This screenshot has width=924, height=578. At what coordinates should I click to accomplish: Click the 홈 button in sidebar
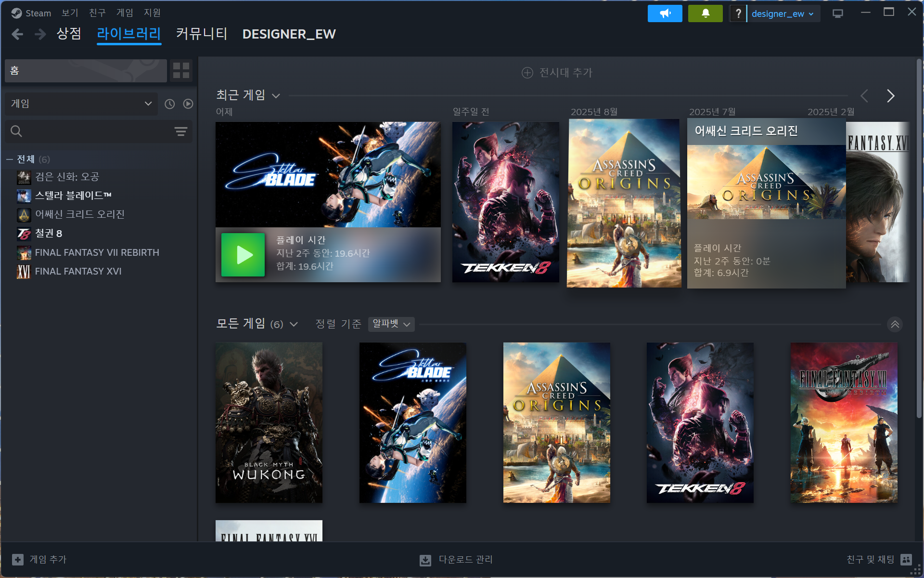pyautogui.click(x=86, y=71)
